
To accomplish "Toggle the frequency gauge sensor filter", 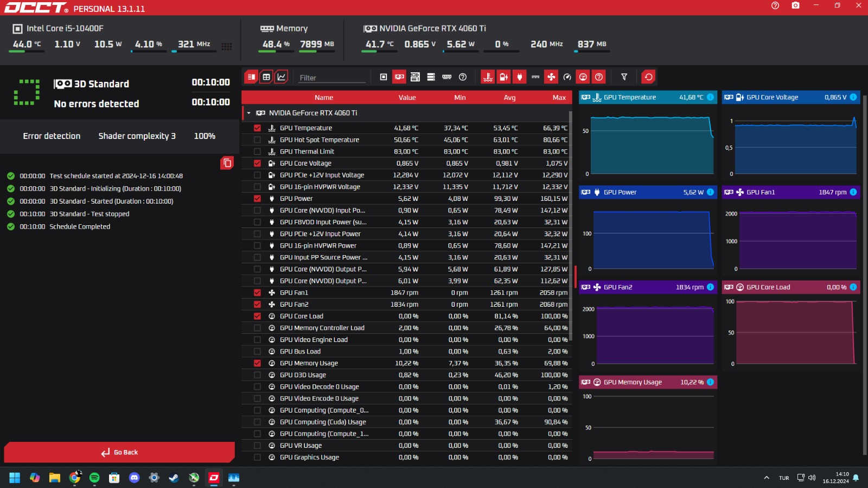I will [567, 77].
